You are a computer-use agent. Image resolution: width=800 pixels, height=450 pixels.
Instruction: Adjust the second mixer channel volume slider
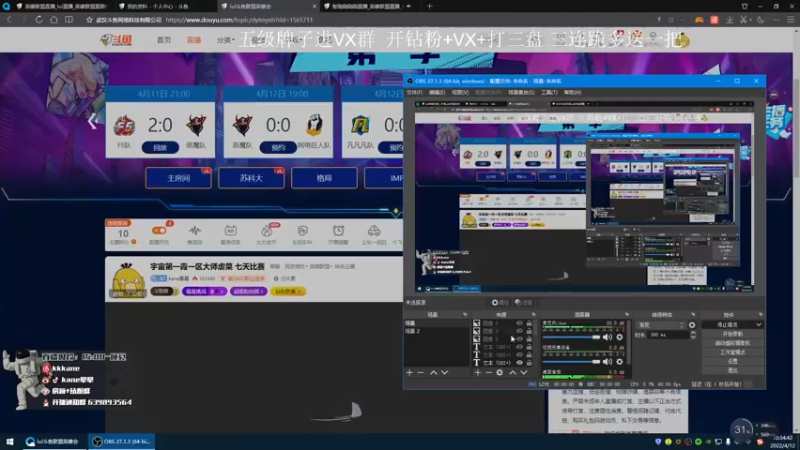(x=571, y=361)
